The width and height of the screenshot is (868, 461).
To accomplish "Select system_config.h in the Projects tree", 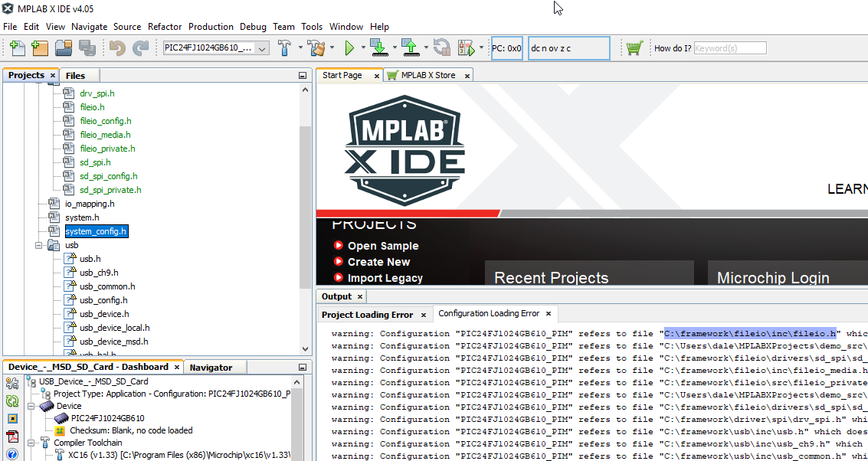I will tap(97, 231).
